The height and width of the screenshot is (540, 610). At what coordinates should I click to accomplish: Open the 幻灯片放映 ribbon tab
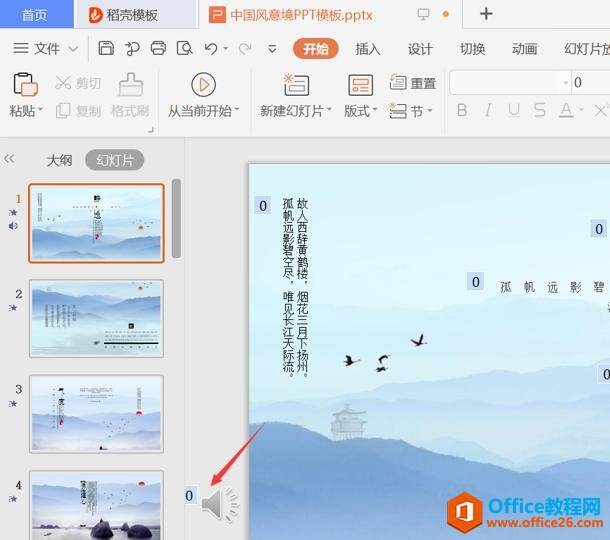pyautogui.click(x=587, y=49)
